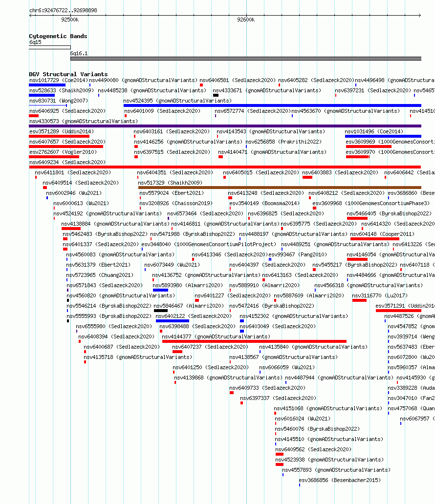Click nsv6409562 (Sedlazeck2020) label
The height and width of the screenshot is (504, 435).
(313, 449)
